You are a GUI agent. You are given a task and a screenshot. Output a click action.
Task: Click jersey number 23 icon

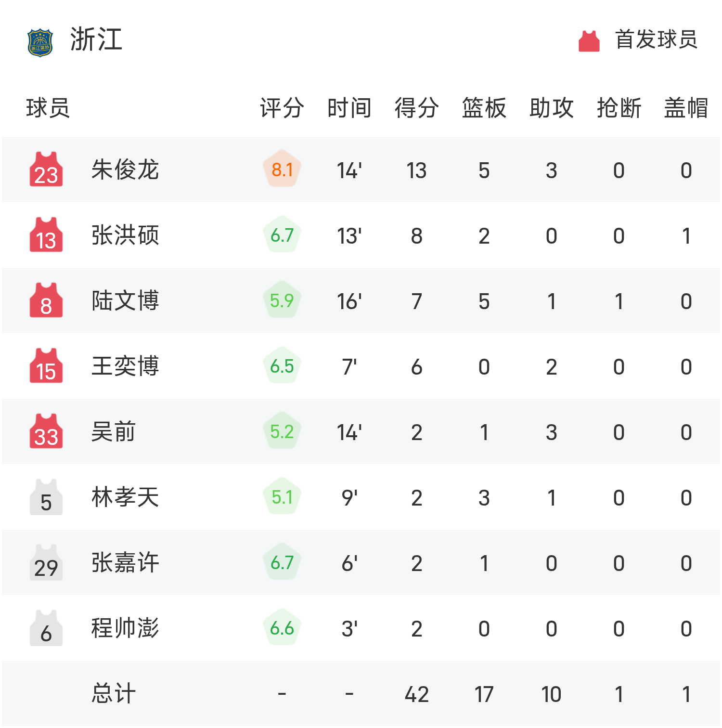(46, 170)
